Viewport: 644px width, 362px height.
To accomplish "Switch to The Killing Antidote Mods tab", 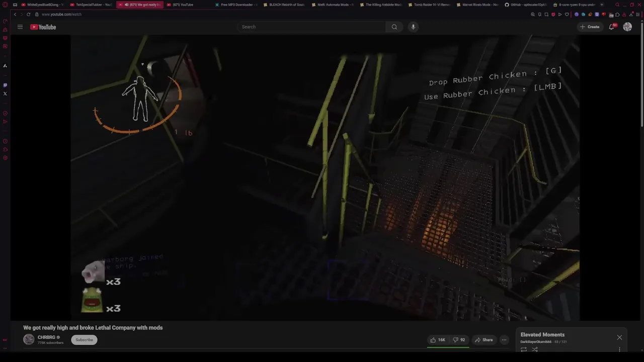I will pyautogui.click(x=380, y=5).
